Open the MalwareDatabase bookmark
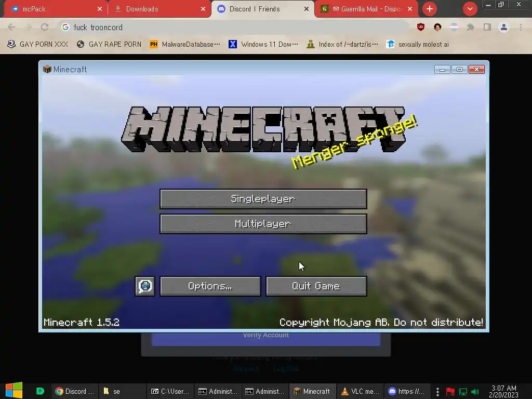 [185, 45]
